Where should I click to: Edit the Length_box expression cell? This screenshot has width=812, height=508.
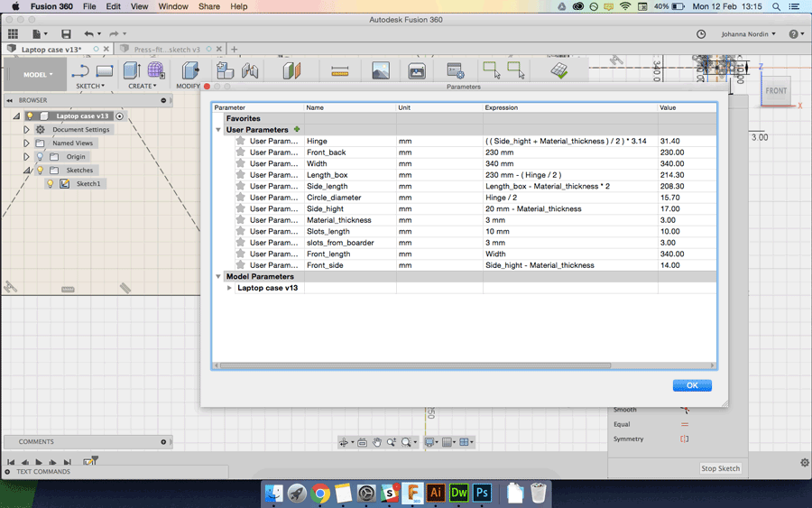coord(570,175)
